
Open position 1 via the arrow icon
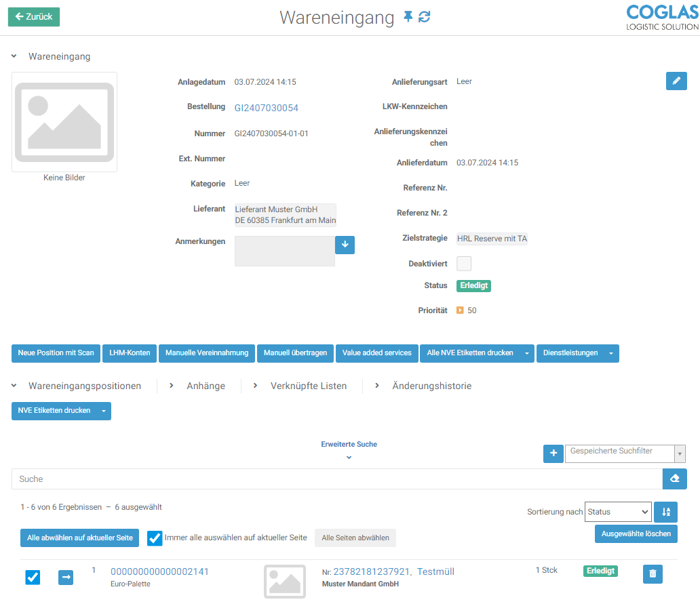click(66, 577)
